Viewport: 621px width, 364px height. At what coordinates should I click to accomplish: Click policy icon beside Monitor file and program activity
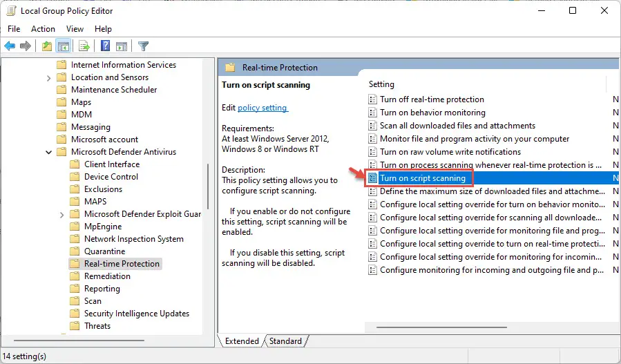click(x=372, y=139)
